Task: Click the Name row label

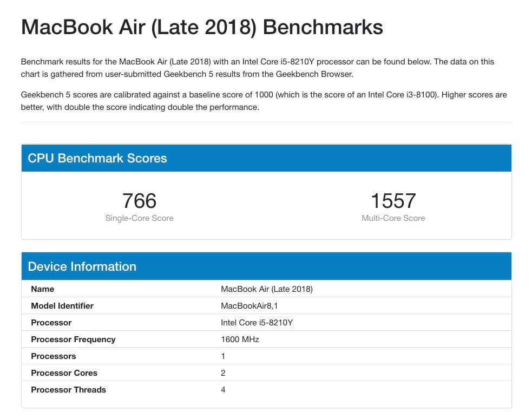Action: (42, 289)
